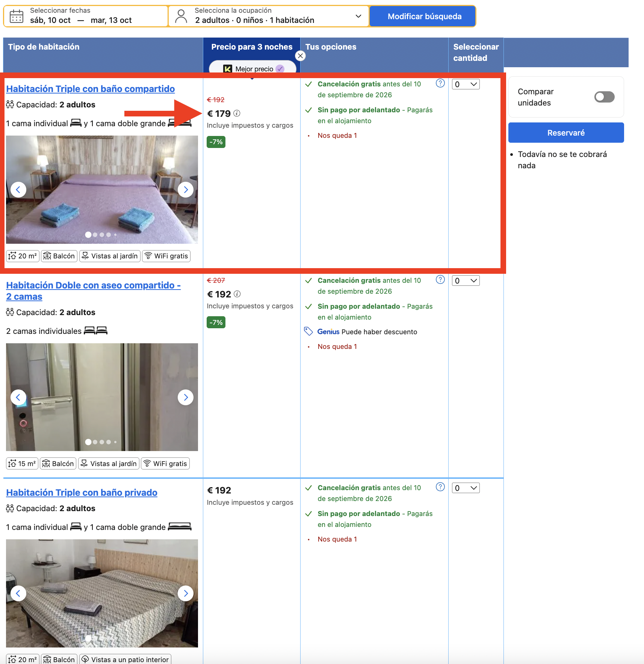Click the Mejor precio badge

tap(253, 68)
